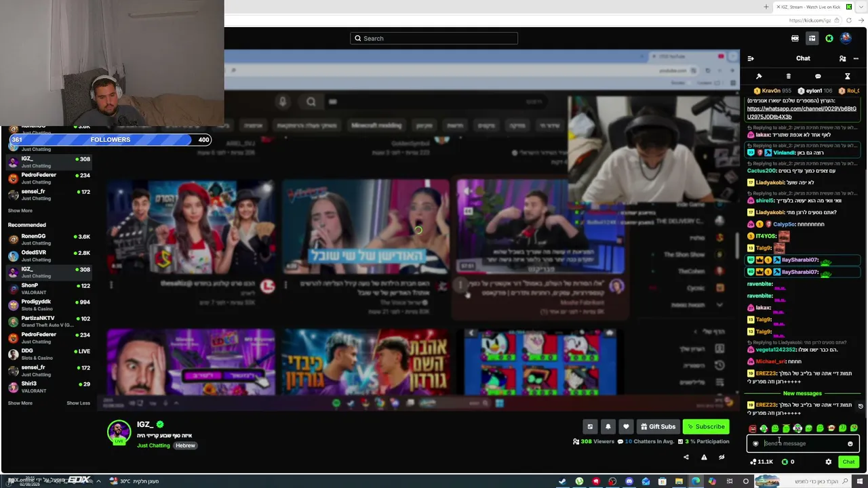
Task: Open Discord from the taskbar
Action: (x=629, y=481)
